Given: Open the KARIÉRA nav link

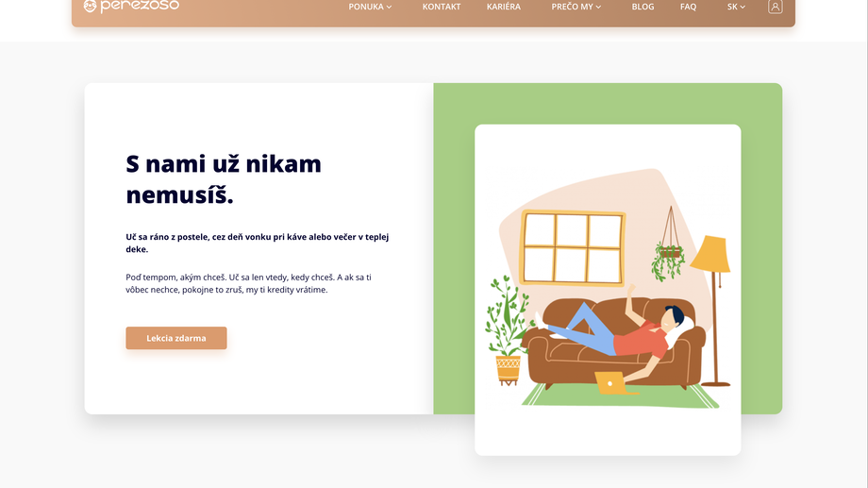Looking at the screenshot, I should point(503,7).
